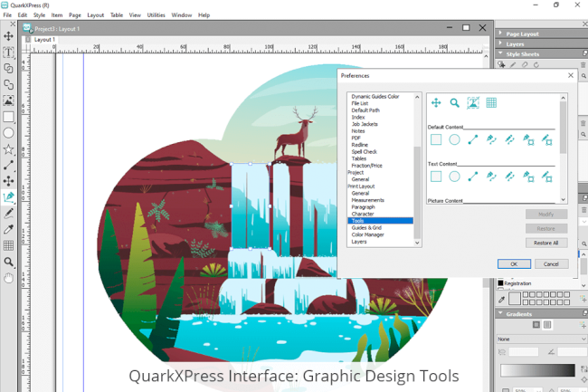The image size is (588, 392).
Task: Click the Item tool icon in Preferences
Action: pos(436,103)
